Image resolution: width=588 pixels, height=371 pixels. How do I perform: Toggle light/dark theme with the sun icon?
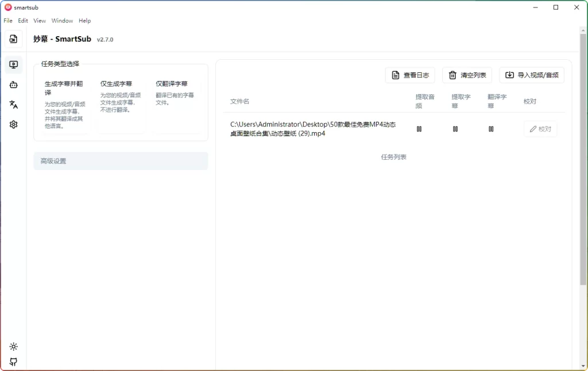[14, 346]
